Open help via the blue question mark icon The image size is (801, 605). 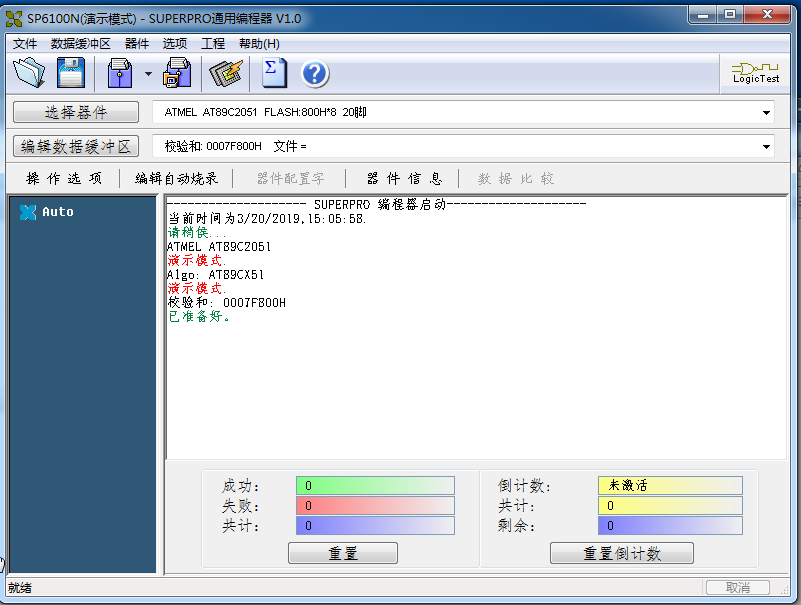pyautogui.click(x=315, y=74)
